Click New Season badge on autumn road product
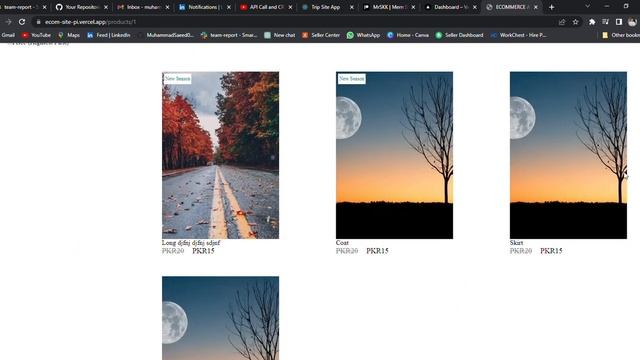640x360 pixels. tap(178, 78)
